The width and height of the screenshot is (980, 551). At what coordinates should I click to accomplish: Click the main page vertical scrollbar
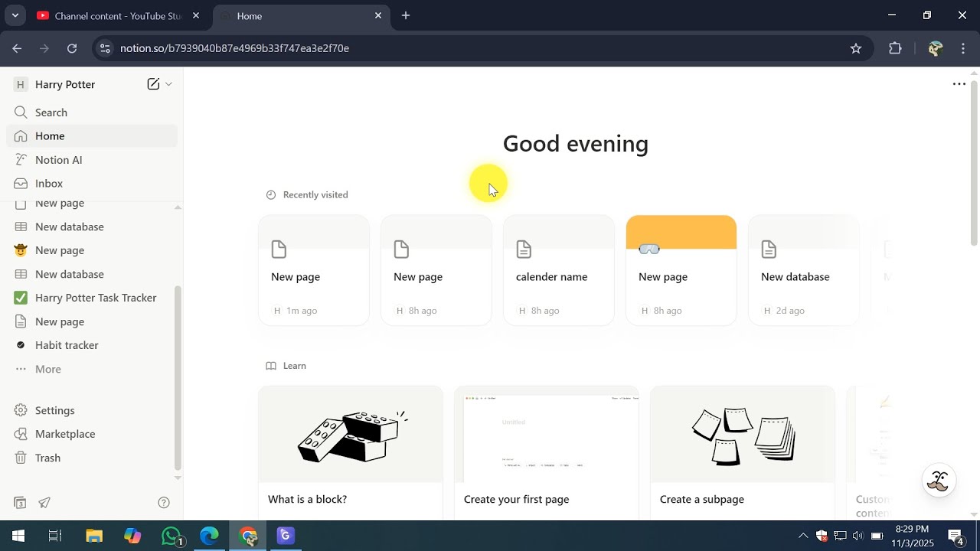pyautogui.click(x=974, y=163)
